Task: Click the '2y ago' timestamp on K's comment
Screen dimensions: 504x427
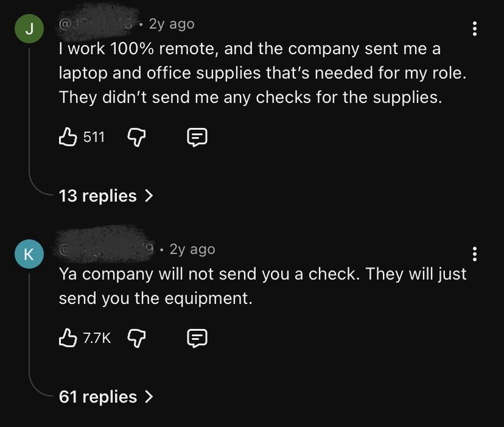Action: tap(192, 249)
